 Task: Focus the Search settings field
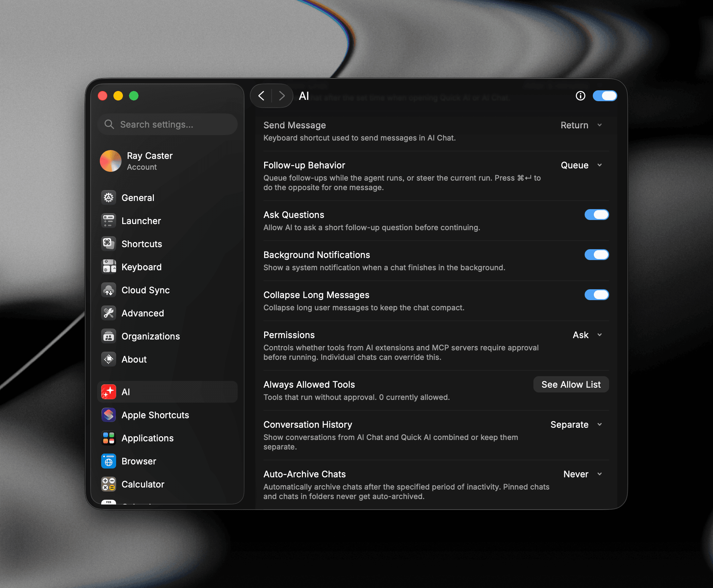(x=167, y=124)
